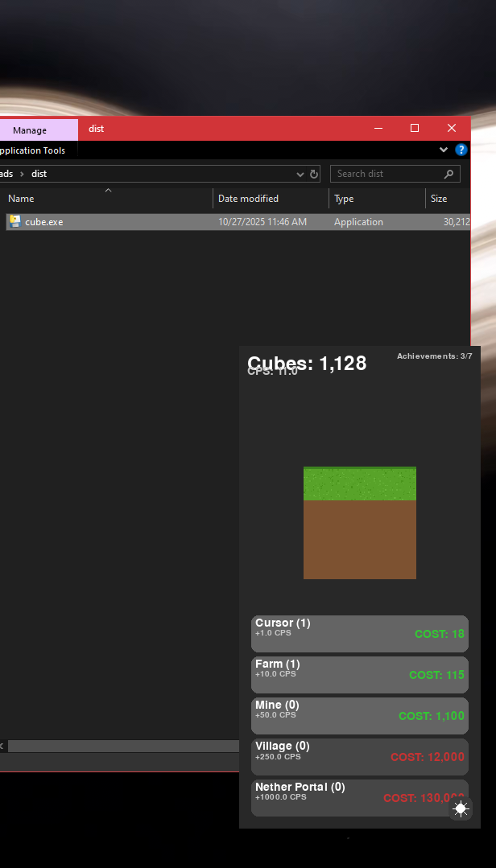
Task: Click the Application type cell
Action: click(358, 222)
